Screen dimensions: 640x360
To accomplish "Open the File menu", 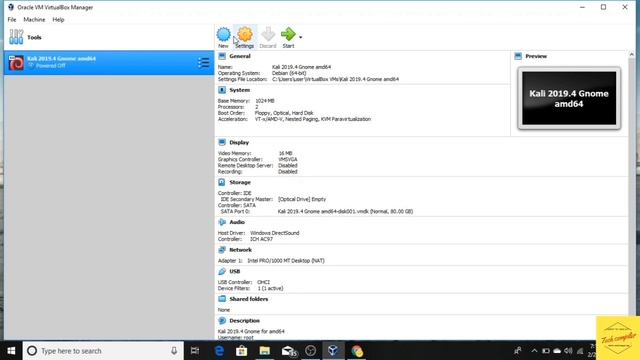I will (x=12, y=20).
